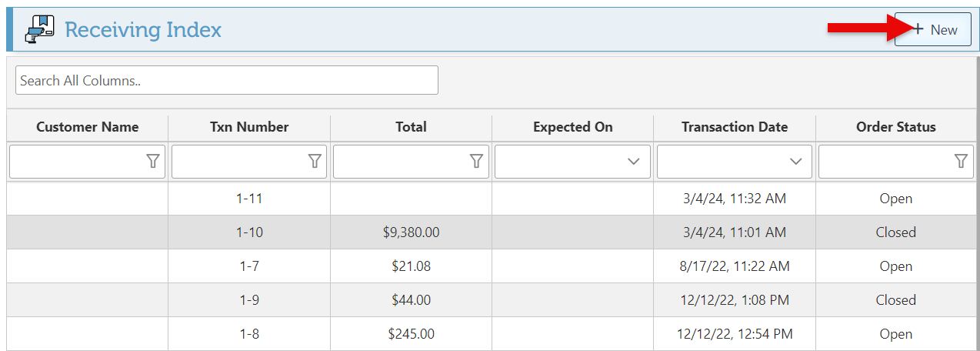The image size is (980, 351).
Task: Click the Search All Columns field
Action: coord(226,80)
